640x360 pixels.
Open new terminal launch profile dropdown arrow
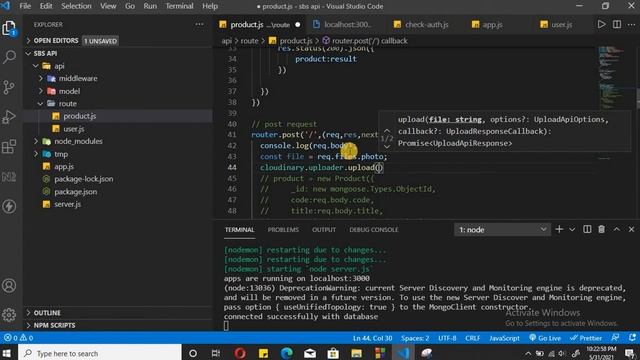coord(572,229)
